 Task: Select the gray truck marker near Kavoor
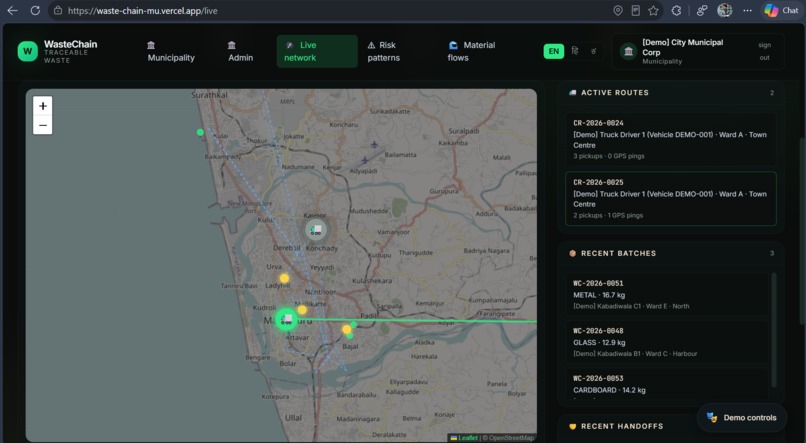point(316,230)
